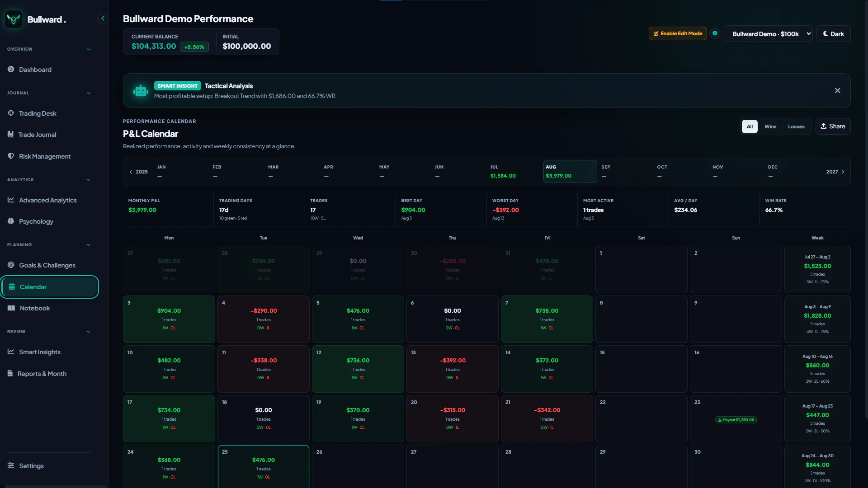
Task: Click the +5.56% balance change badge
Action: tap(194, 47)
